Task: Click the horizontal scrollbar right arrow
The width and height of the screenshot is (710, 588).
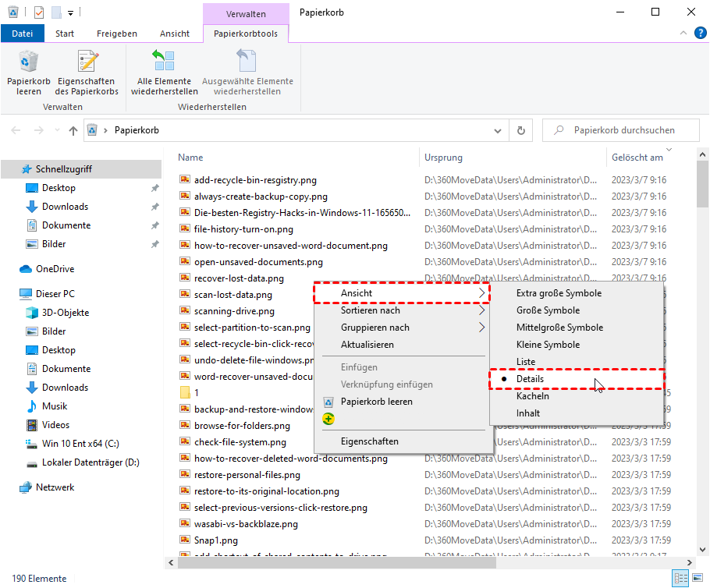Action: pos(689,562)
